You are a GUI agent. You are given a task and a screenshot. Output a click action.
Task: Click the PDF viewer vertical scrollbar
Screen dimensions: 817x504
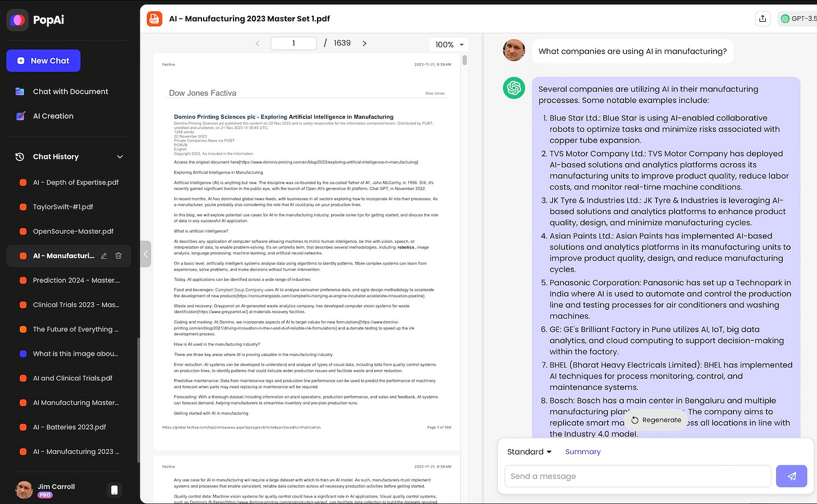pos(465,60)
